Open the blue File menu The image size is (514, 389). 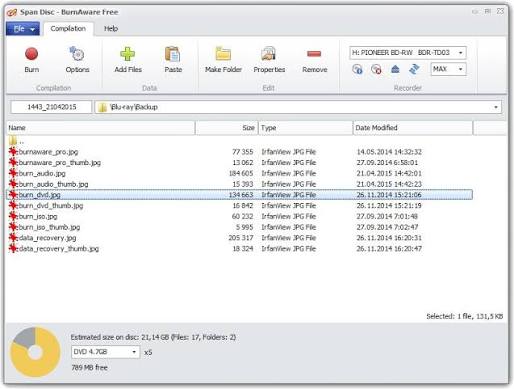23,29
